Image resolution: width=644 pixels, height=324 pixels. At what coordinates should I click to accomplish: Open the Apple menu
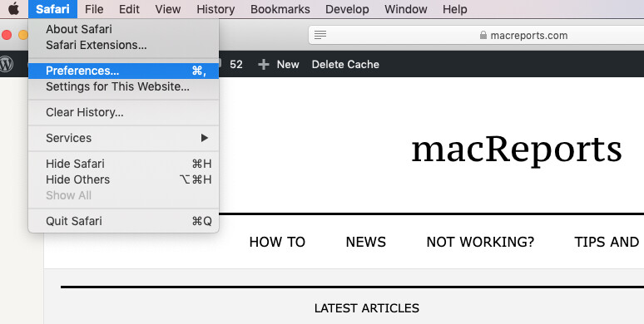click(13, 8)
